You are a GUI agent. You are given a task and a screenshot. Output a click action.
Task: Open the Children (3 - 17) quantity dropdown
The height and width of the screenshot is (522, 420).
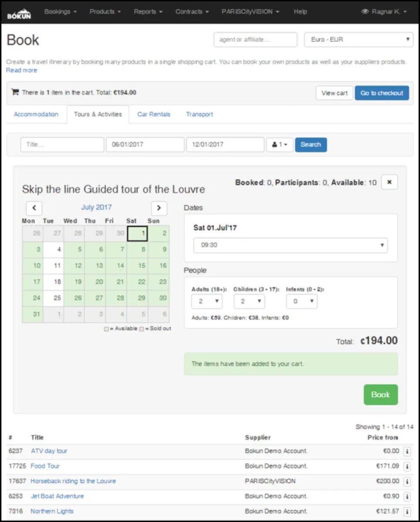[x=249, y=301]
